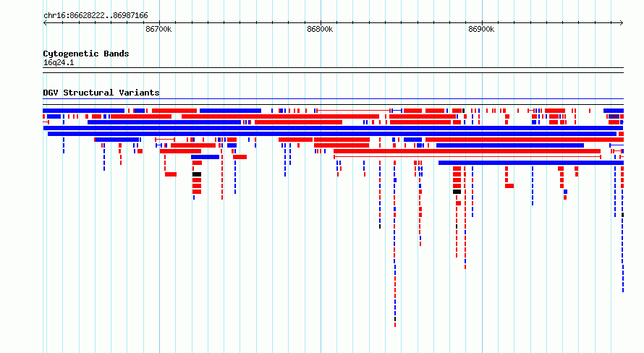Click the 86900k ruler label
This screenshot has width=644, height=353.
[481, 30]
